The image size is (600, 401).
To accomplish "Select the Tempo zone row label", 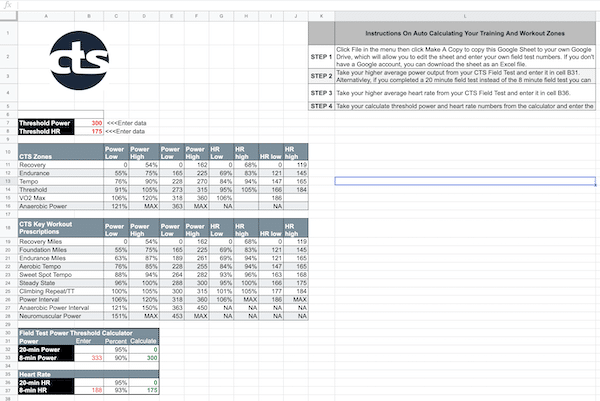I will click(x=60, y=181).
